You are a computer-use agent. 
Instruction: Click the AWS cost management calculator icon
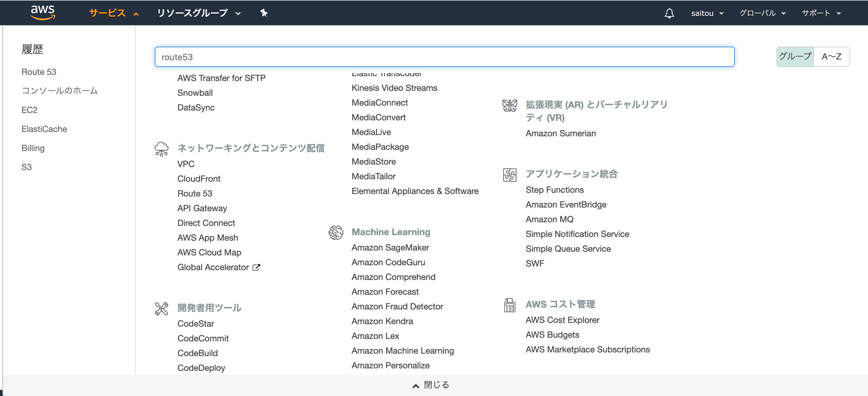tap(510, 305)
